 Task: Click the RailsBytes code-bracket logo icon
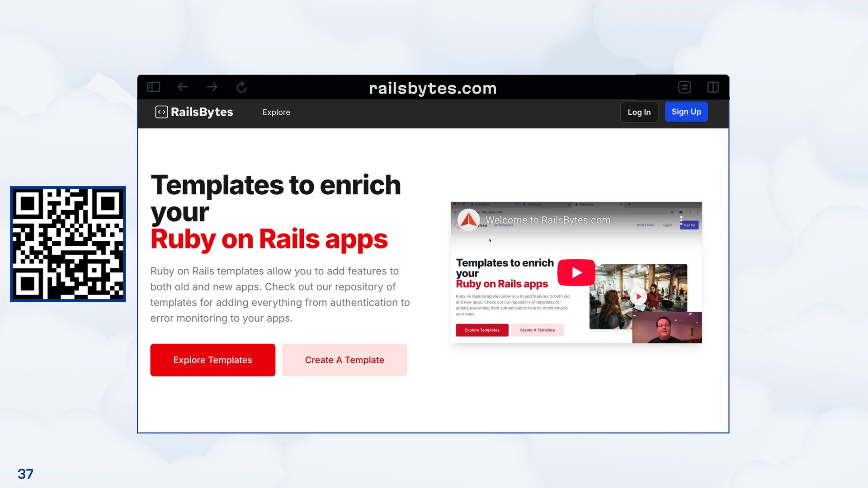161,112
